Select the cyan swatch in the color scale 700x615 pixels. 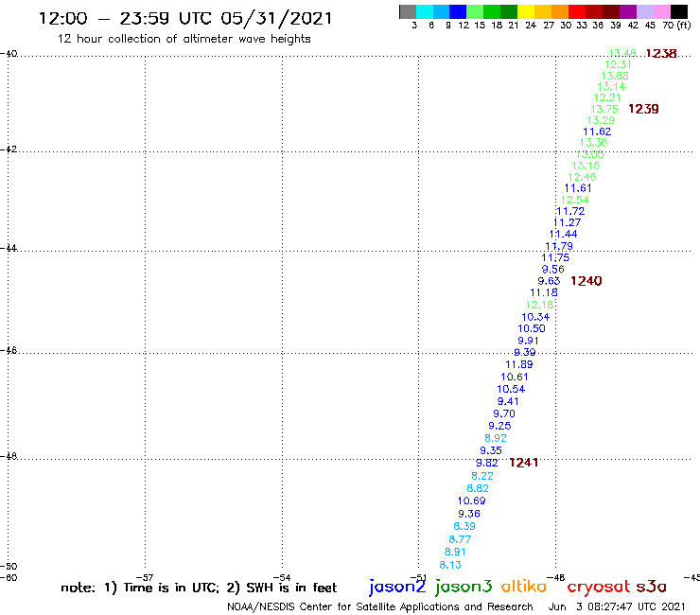click(425, 12)
